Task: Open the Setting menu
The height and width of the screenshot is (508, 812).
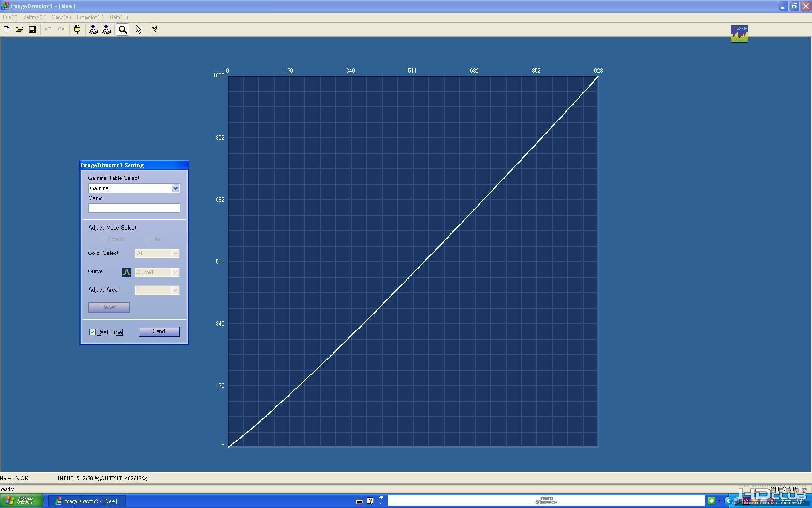Action: 34,17
